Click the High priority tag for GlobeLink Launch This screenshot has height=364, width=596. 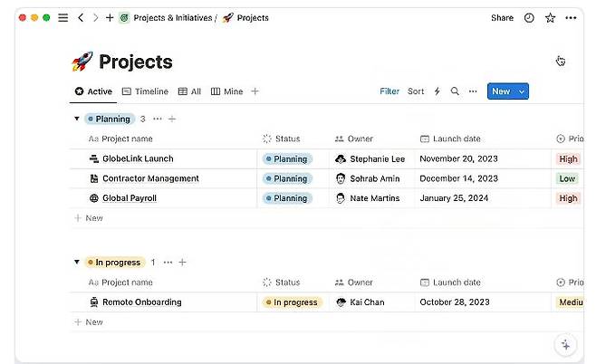pyautogui.click(x=568, y=158)
